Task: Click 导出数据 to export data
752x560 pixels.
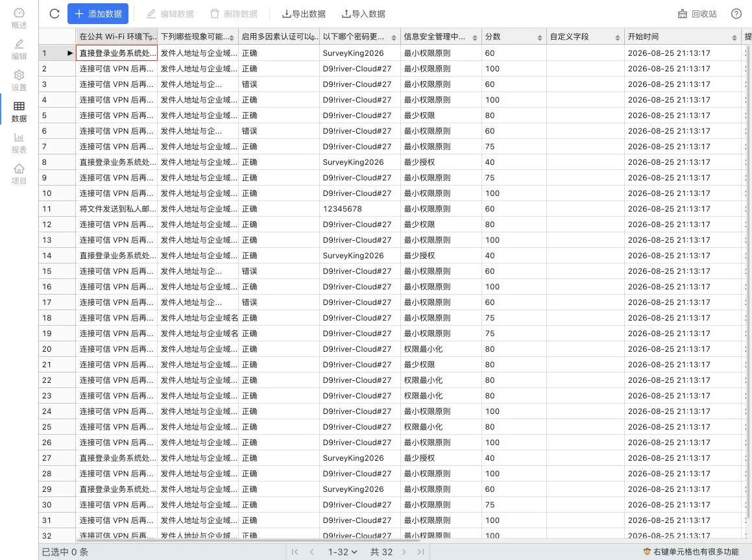Action: (304, 14)
